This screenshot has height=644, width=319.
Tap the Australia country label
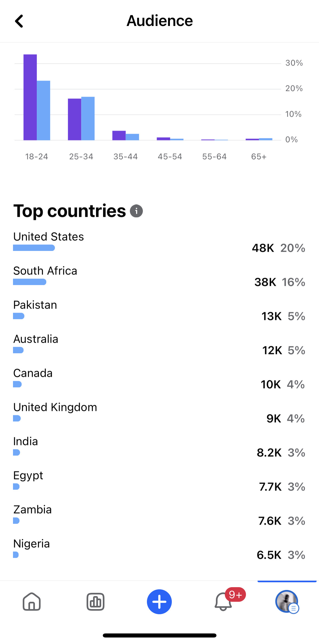coord(36,339)
